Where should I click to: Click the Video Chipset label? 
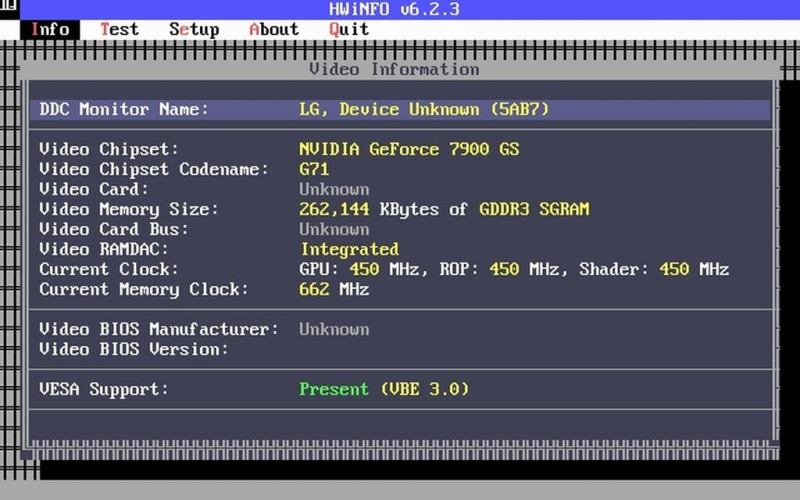click(109, 149)
